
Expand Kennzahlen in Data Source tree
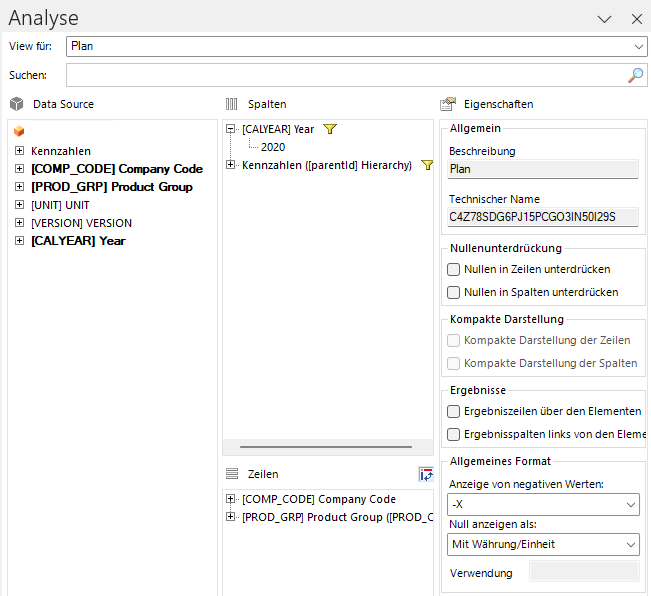pos(20,151)
